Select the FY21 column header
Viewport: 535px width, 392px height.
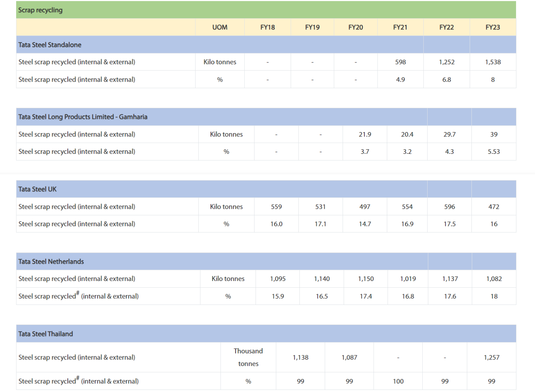point(400,27)
